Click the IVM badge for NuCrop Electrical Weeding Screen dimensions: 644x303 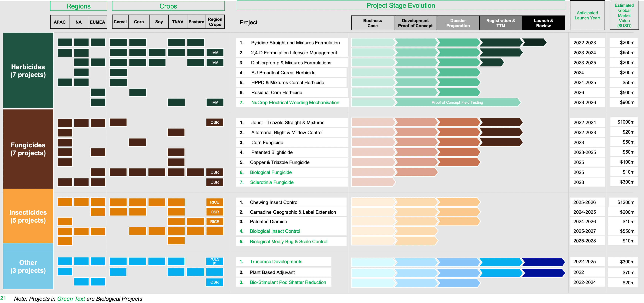click(x=215, y=102)
